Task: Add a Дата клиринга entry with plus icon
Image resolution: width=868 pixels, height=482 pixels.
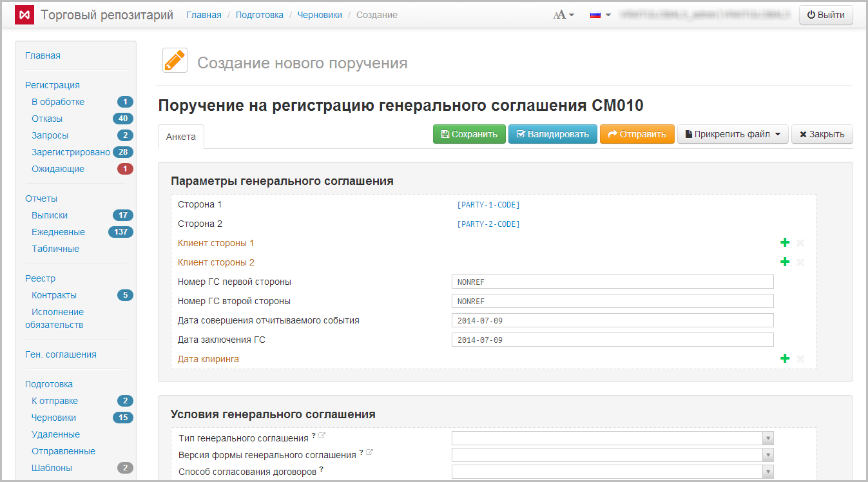Action: [784, 359]
